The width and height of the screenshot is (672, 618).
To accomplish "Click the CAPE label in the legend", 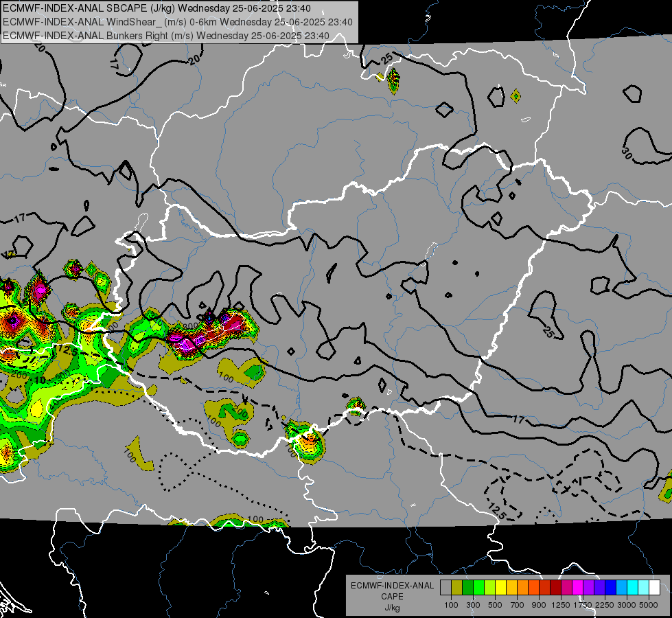I will (392, 597).
